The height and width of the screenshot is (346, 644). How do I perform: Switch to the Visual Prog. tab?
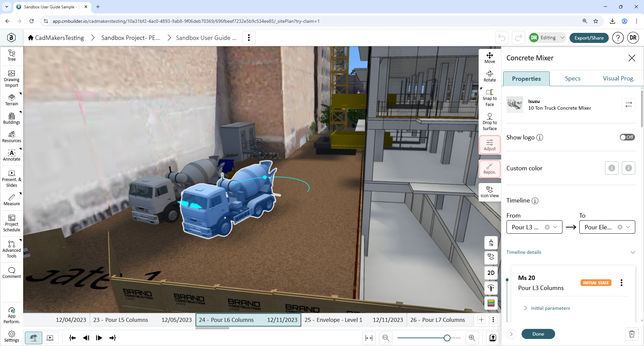[619, 78]
